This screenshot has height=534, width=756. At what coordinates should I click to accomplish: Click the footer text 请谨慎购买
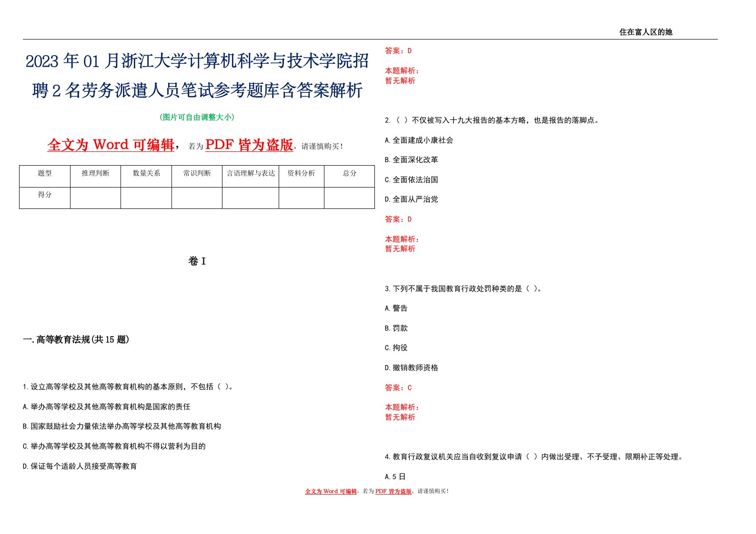coord(433,491)
